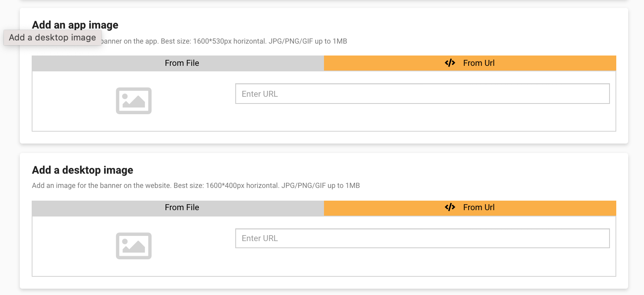Focus the Enter URL field for desktop image
Viewport: 644px width, 295px height.
coord(423,238)
